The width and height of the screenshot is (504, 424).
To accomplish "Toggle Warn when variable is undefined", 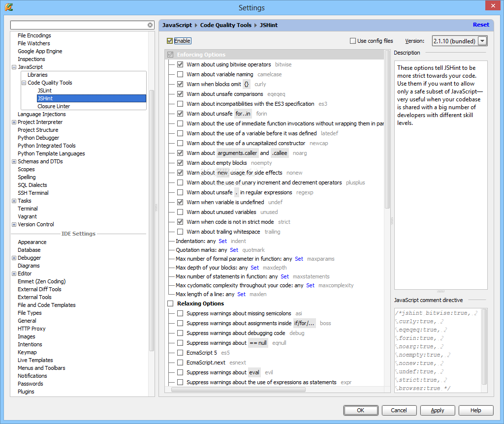I will (x=180, y=202).
